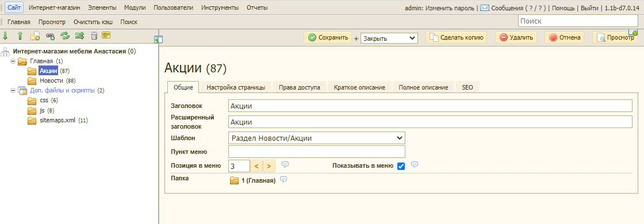Increase menu position with the > stepper
The width and height of the screenshot is (644, 224).
(x=269, y=166)
